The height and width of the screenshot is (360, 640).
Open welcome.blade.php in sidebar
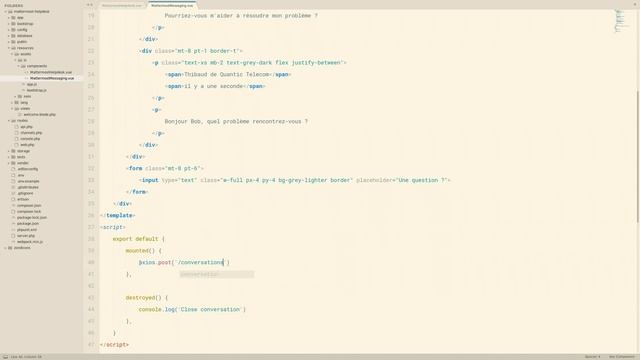(39, 115)
